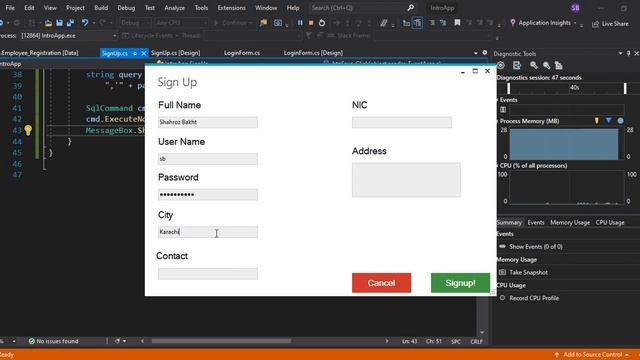Click Select Tools icon in Diagnostic Tools
The height and width of the screenshot is (360, 640).
pos(517,65)
